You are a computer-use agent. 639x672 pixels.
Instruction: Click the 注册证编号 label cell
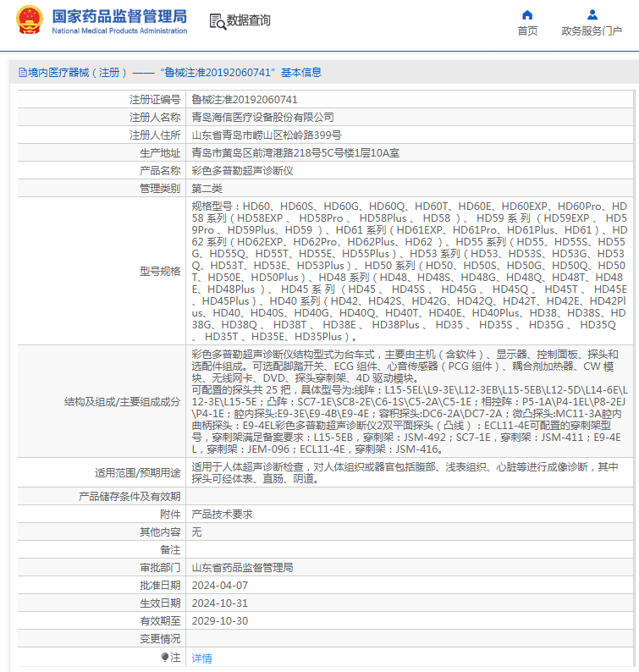[102, 99]
